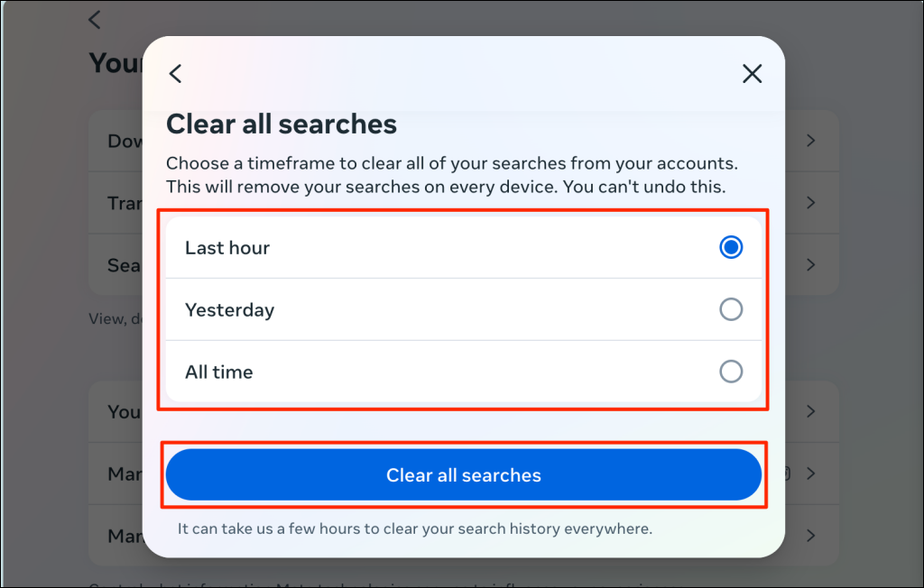Click the chevron on the 'Tran' row
The height and width of the screenshot is (588, 924).
tap(810, 203)
